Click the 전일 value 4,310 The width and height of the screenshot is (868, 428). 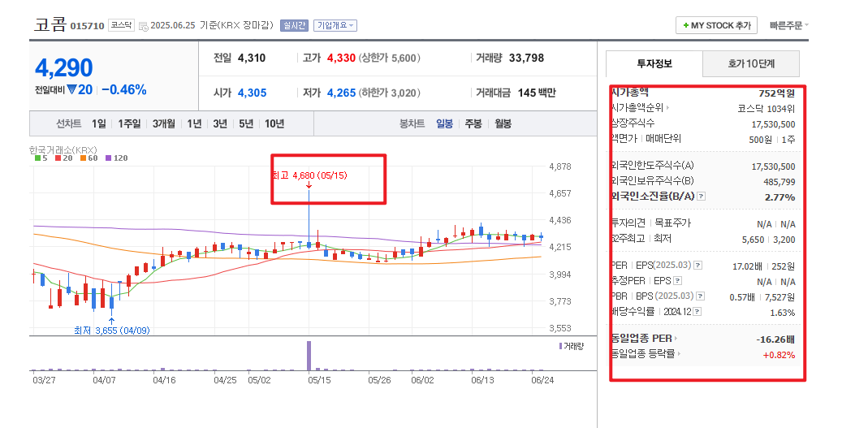coord(252,58)
